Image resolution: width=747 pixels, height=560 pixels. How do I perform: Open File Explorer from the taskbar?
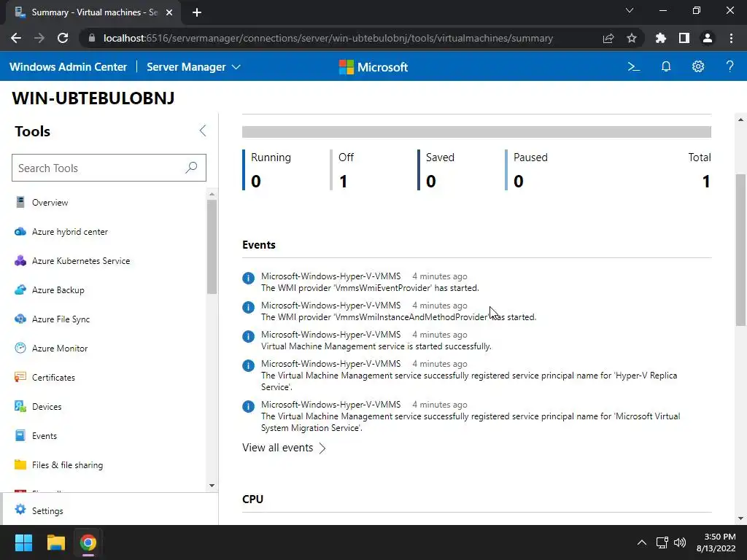(55, 542)
